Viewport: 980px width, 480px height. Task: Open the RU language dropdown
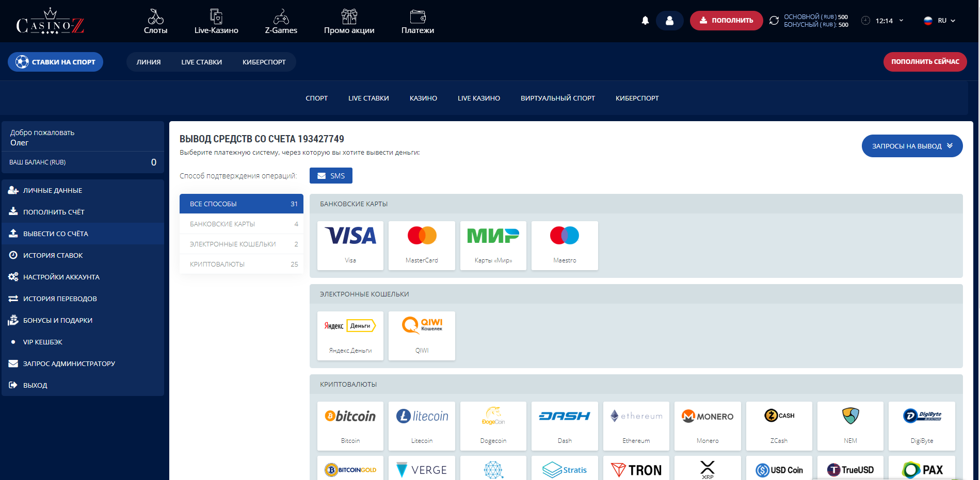pos(940,21)
